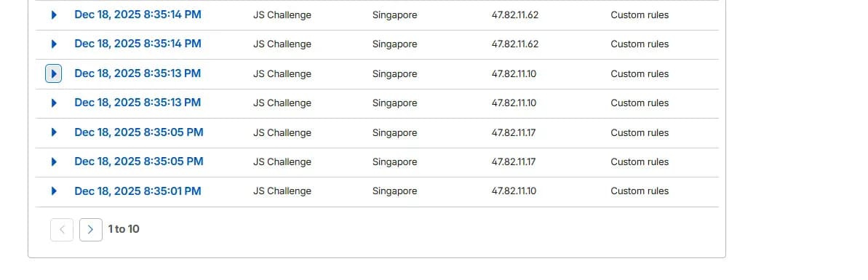Open the lower 8:35:05 PM timestamp link

(139, 161)
